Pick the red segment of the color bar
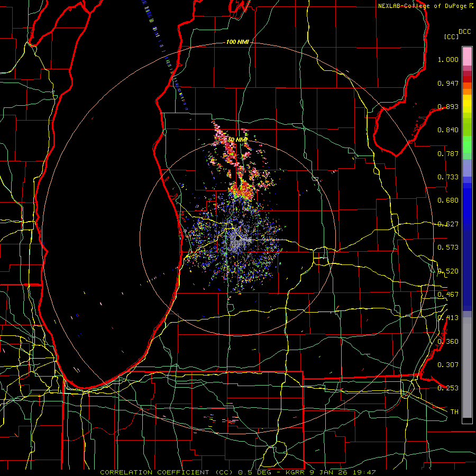This screenshot has height=476, width=476. [467, 79]
